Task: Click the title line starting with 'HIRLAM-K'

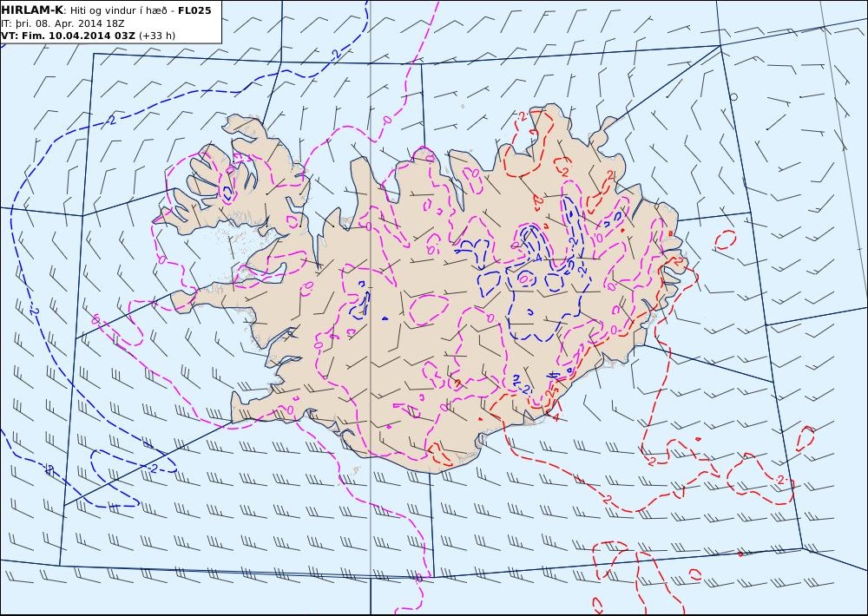Action: tap(106, 10)
